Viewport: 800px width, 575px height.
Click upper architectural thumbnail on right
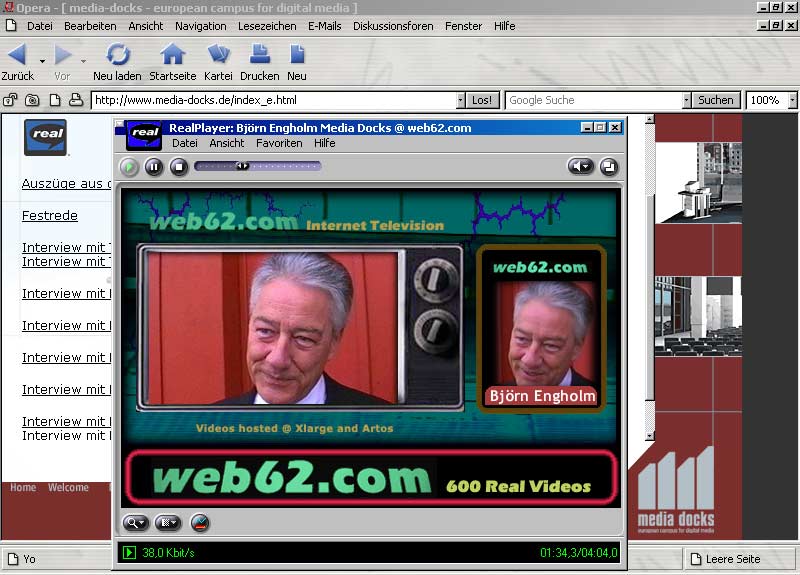point(698,183)
